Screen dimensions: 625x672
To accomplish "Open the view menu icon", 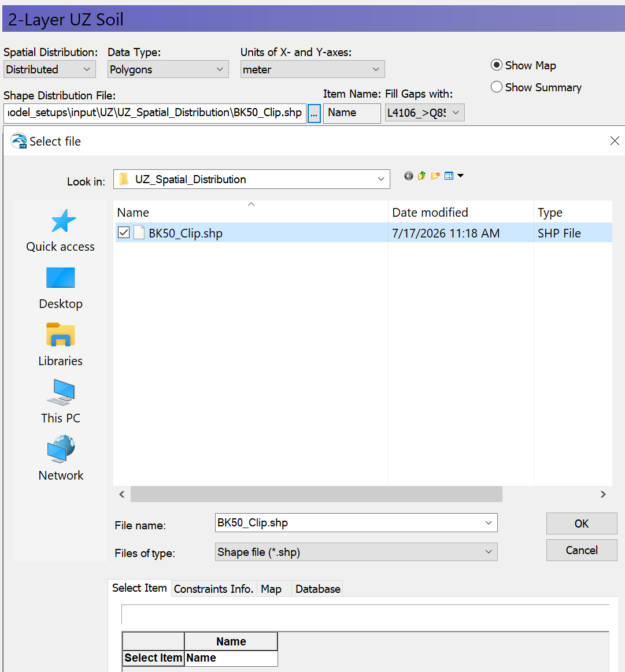I will (454, 176).
